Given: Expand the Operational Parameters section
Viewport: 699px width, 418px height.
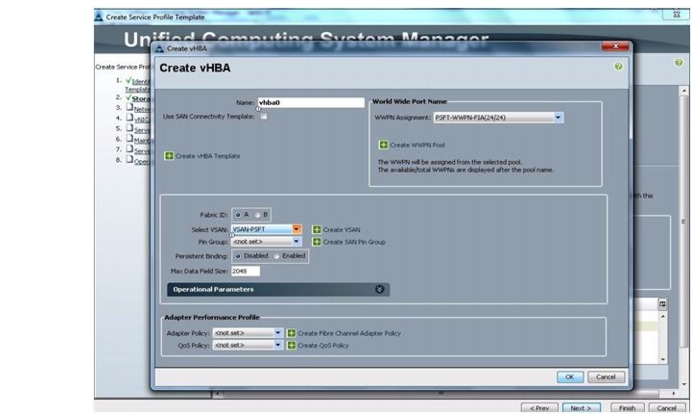Looking at the screenshot, I should (x=379, y=289).
